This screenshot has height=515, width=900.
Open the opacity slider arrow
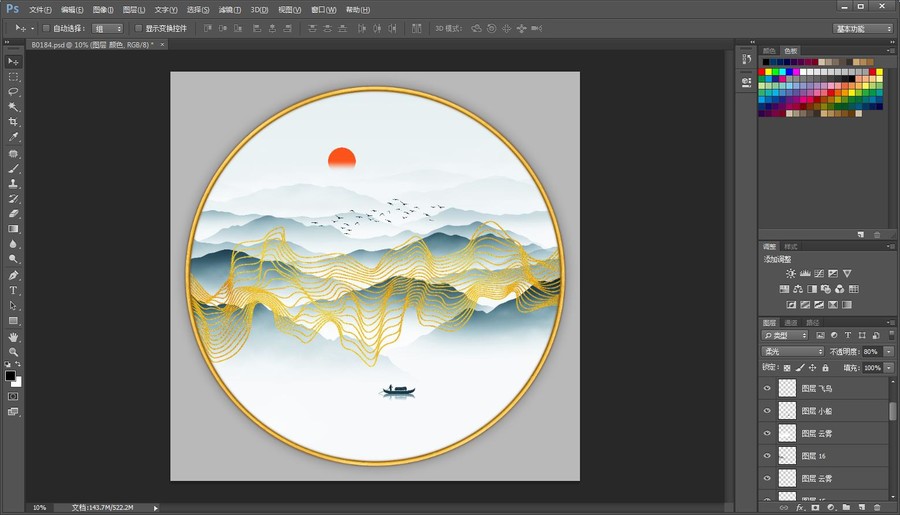889,351
